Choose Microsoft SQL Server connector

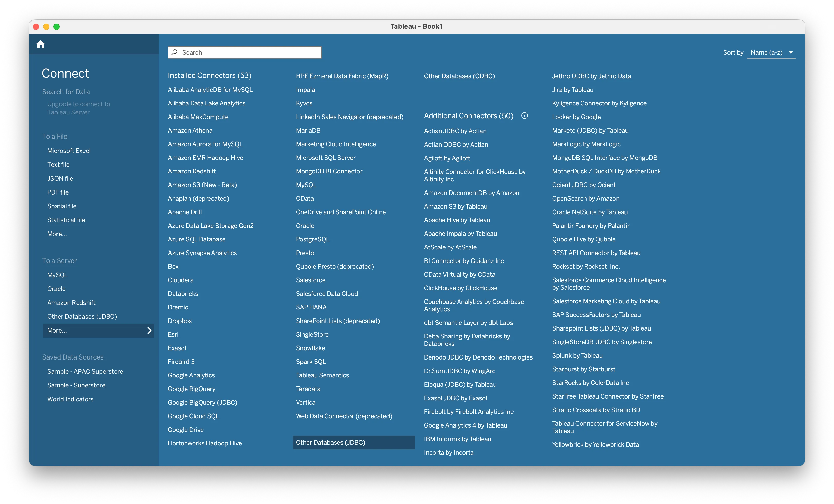[326, 158]
